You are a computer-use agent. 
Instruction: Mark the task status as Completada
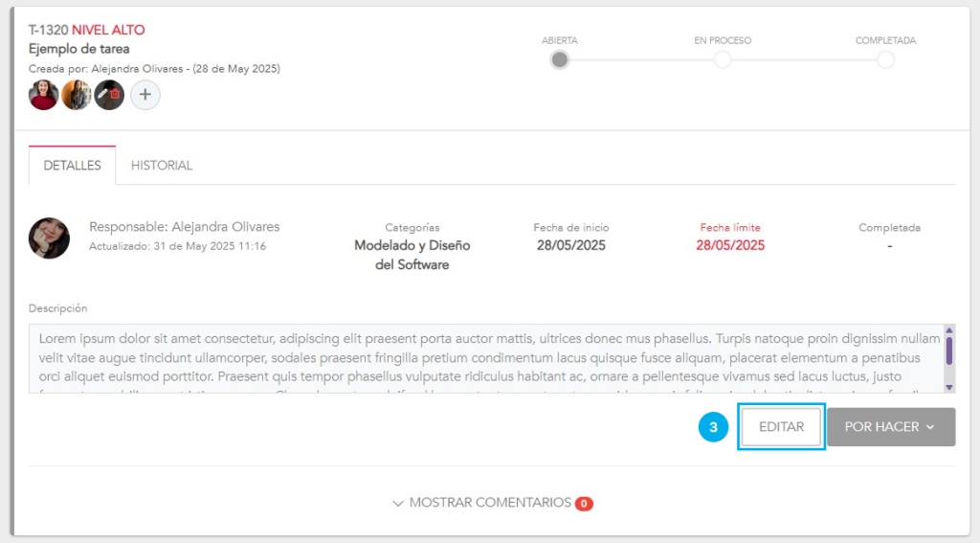tap(885, 59)
